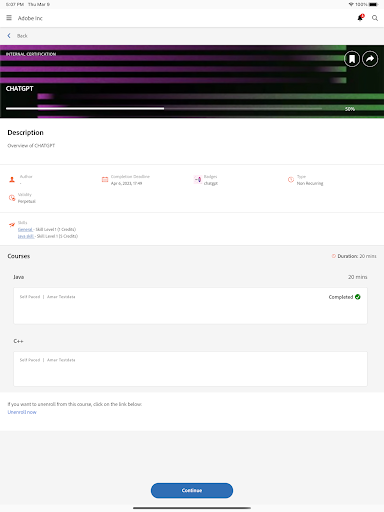Tap the Completed green checkmark

(x=358, y=297)
